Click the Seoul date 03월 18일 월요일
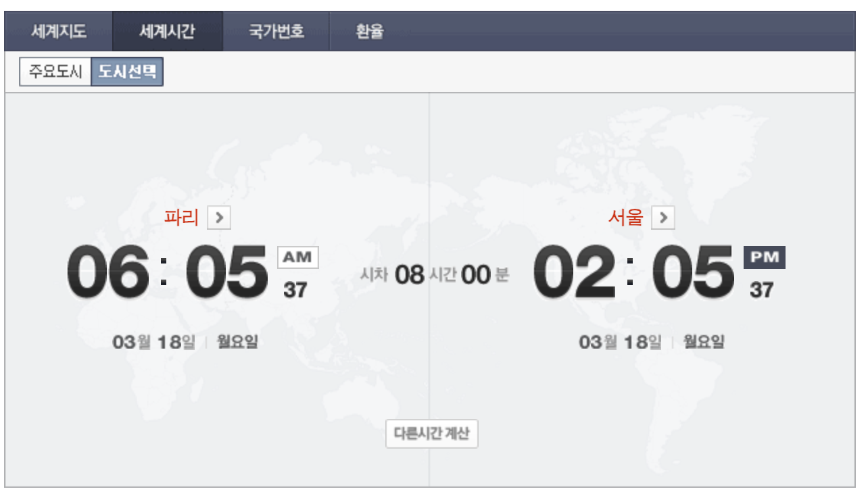This screenshot has width=868, height=504. 652,342
